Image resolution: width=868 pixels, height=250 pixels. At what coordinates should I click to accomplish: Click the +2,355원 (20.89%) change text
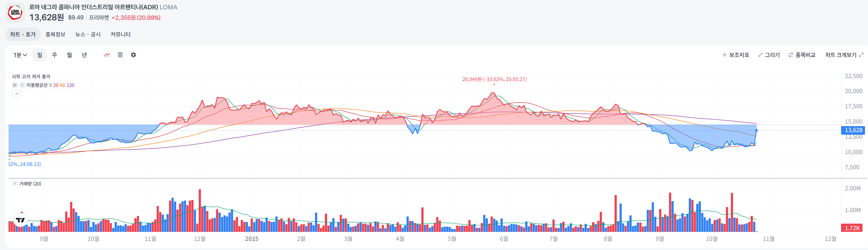[x=136, y=18]
